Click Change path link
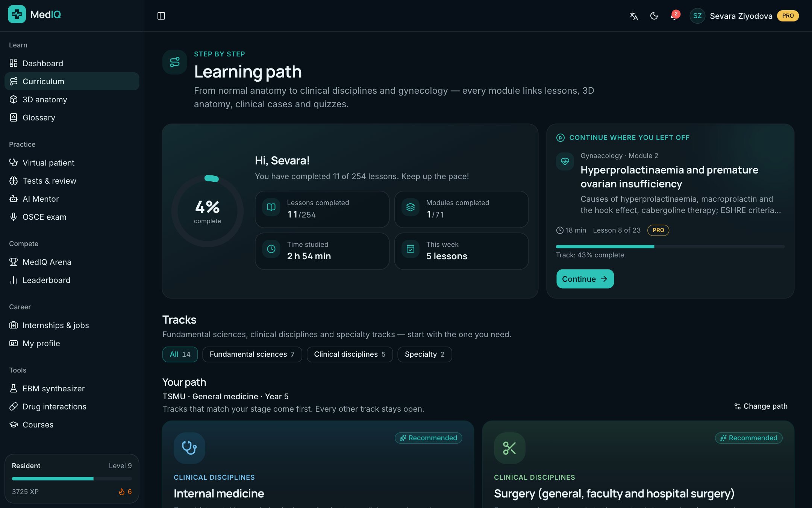 tap(761, 406)
